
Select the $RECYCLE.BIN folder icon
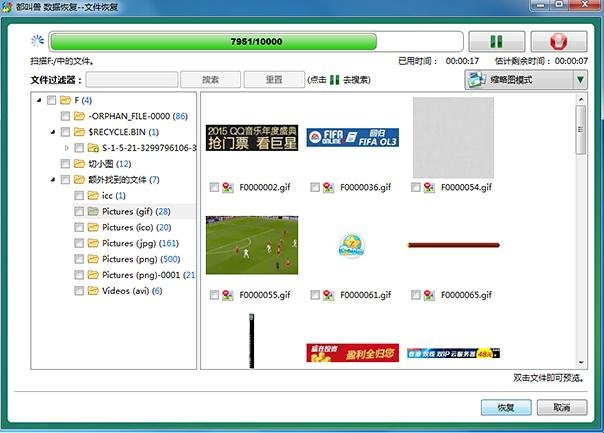click(79, 132)
